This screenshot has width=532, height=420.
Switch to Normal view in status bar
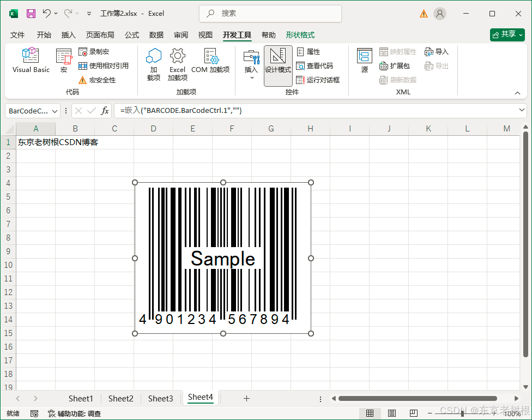click(370, 413)
